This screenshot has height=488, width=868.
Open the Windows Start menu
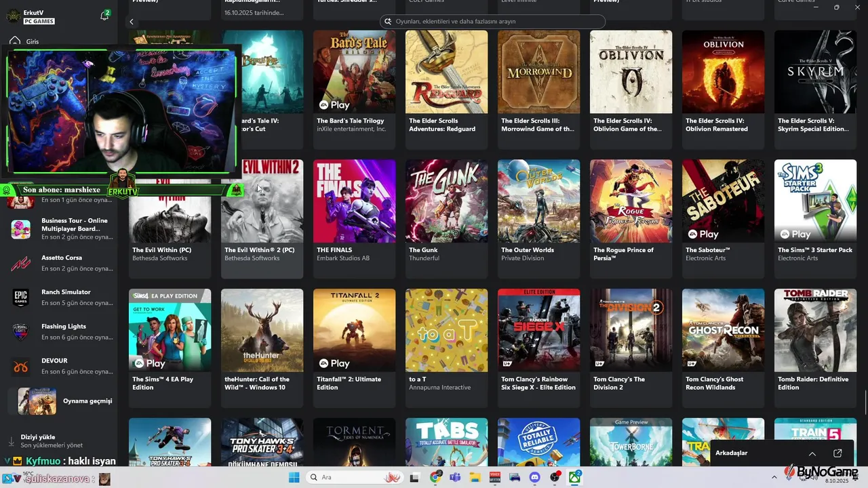pos(294,478)
